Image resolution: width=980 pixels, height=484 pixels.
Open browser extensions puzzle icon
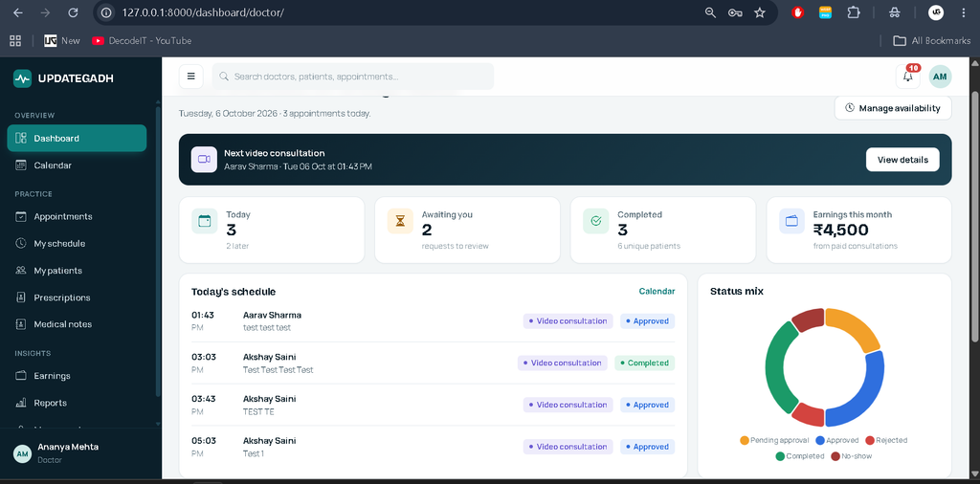click(853, 12)
